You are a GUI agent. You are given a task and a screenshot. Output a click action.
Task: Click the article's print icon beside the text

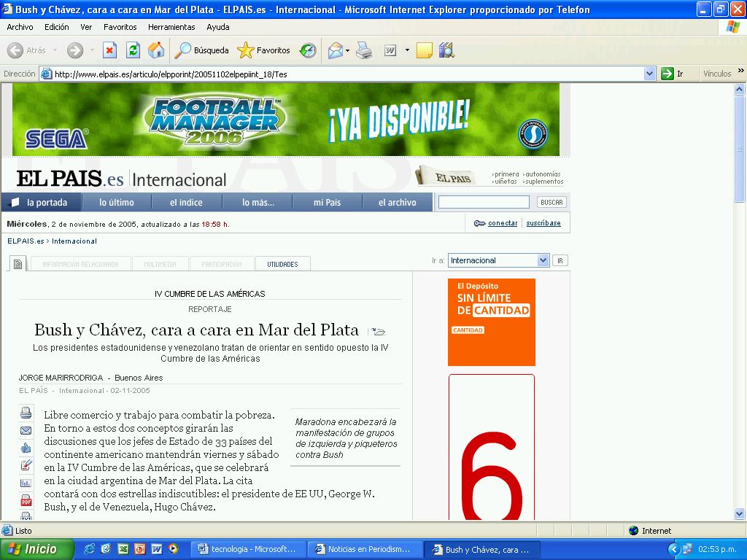click(x=26, y=413)
